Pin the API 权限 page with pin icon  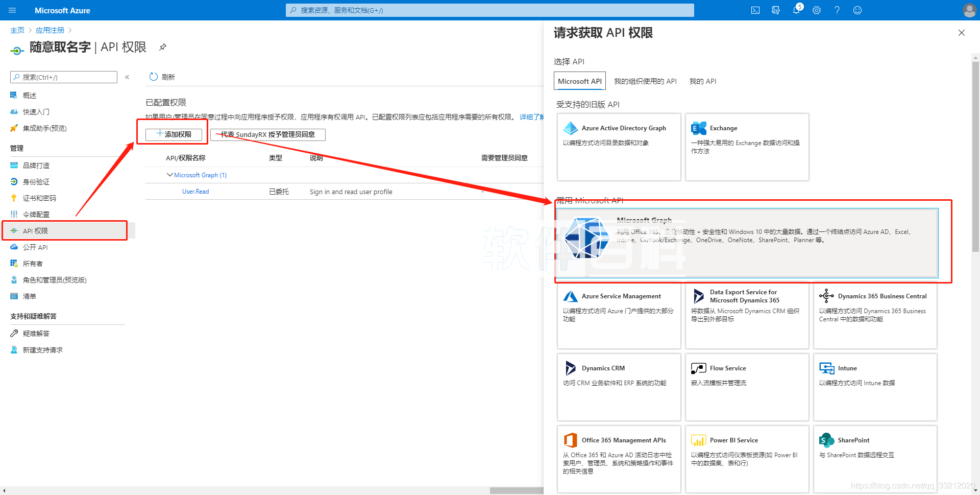point(163,47)
